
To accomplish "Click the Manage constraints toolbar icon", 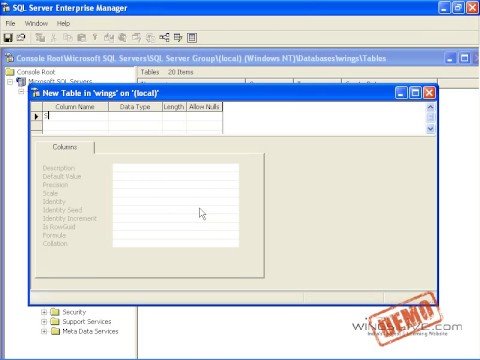I will click(192, 38).
